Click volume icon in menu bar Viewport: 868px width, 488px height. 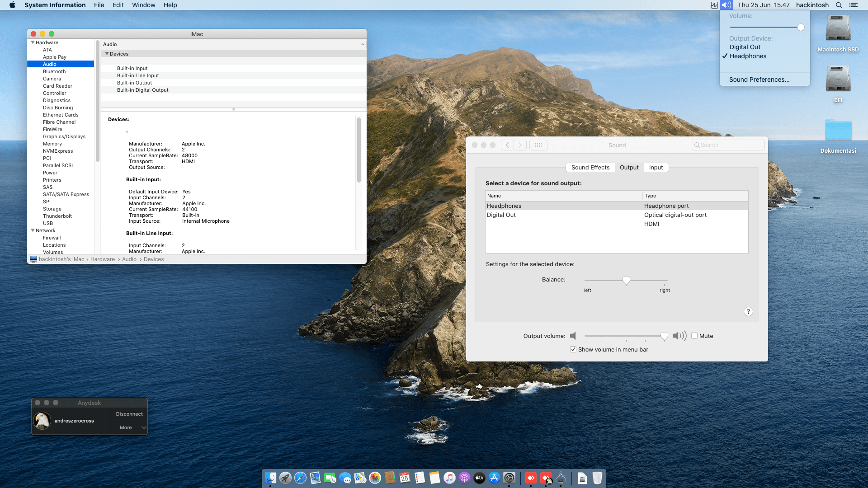726,5
